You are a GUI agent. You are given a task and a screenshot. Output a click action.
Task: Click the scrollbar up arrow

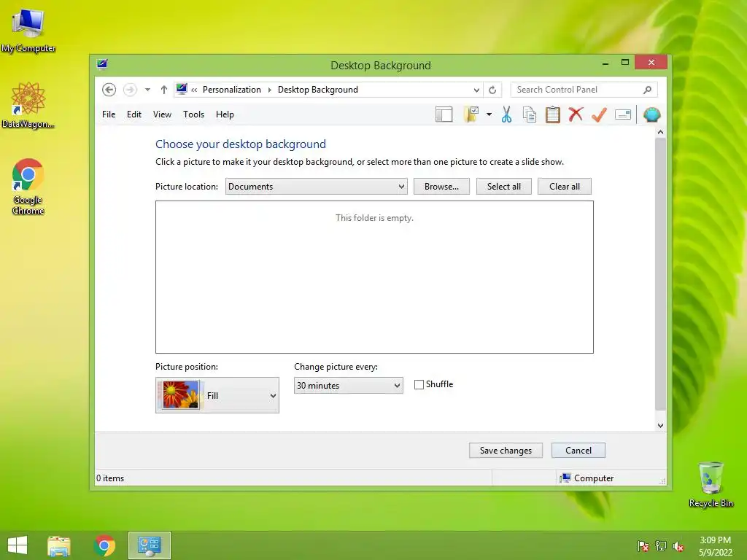[x=660, y=133]
